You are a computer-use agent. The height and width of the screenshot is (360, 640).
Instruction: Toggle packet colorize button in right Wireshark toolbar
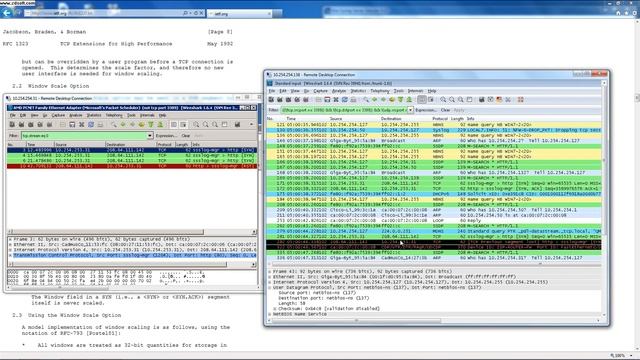point(422,100)
